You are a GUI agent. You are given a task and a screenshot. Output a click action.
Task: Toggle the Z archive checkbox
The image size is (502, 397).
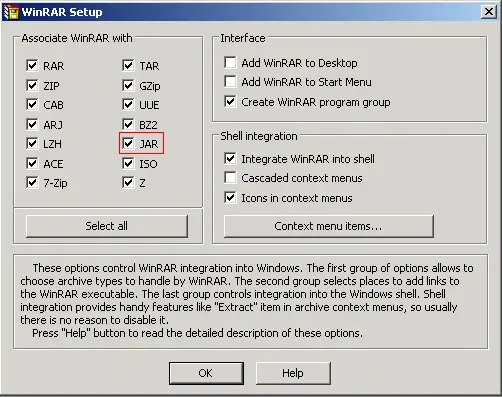tap(128, 182)
